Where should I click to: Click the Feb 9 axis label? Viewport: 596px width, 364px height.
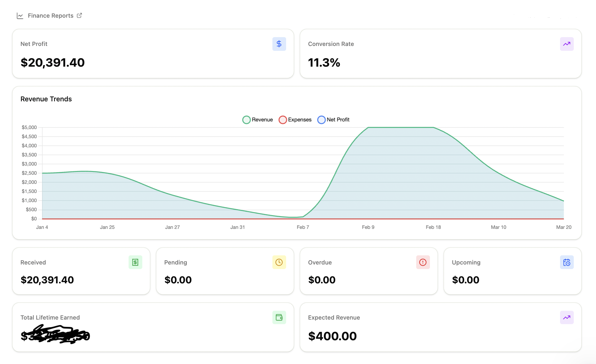point(368,227)
